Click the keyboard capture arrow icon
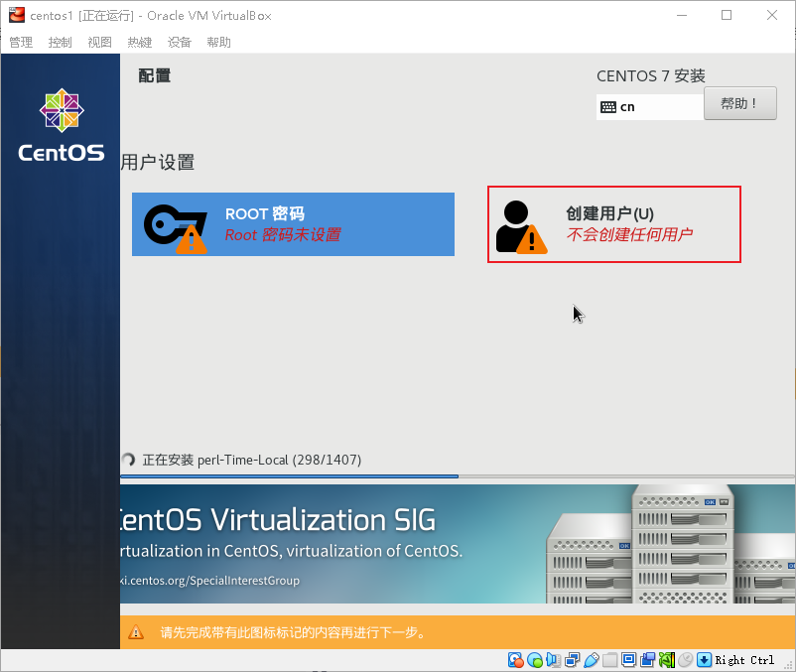 pos(704,659)
